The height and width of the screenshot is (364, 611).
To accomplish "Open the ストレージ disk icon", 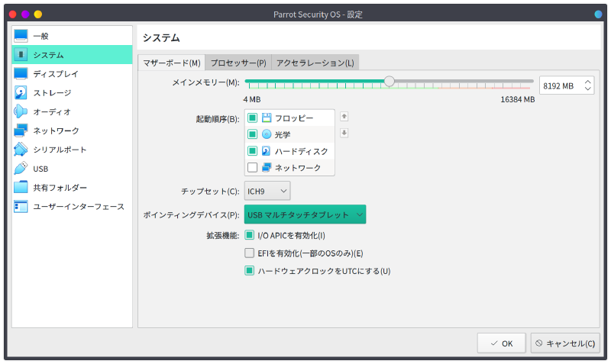I will coord(21,92).
